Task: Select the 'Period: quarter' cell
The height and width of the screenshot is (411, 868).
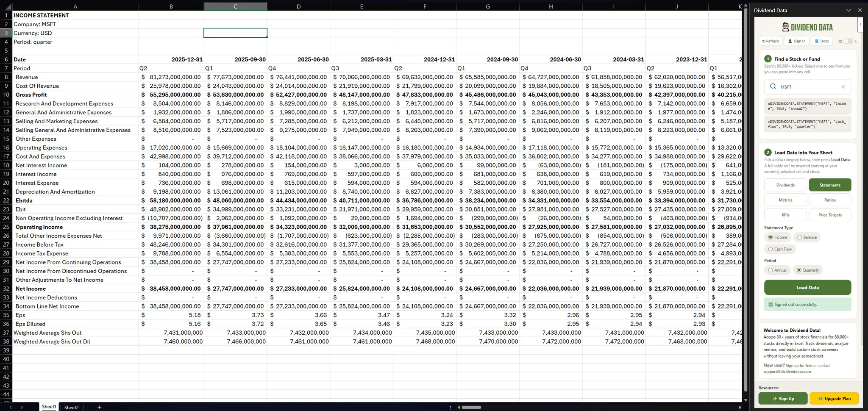Action: 75,42
